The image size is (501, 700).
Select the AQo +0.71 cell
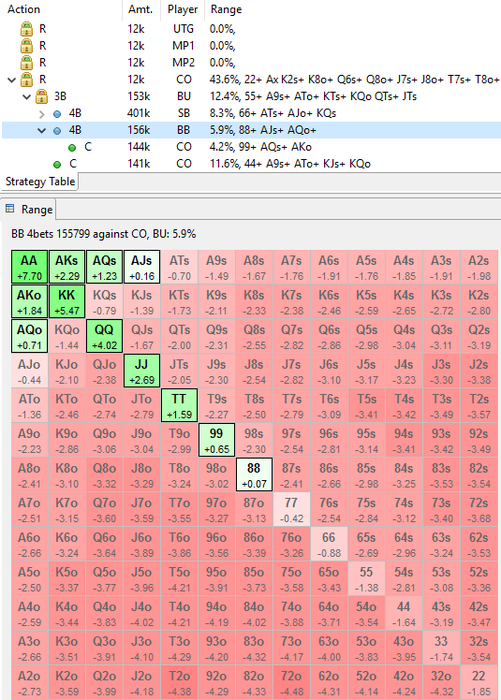[29, 336]
